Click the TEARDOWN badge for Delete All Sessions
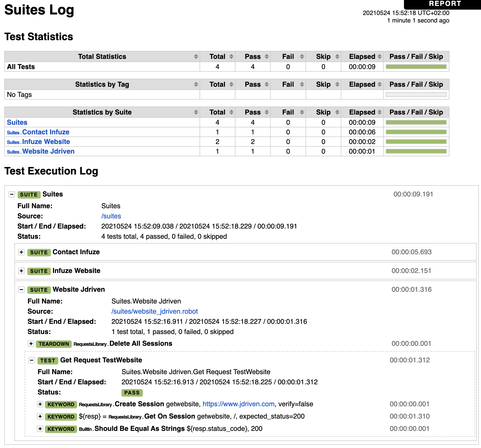Image resolution: width=481 pixels, height=448 pixels. point(54,344)
